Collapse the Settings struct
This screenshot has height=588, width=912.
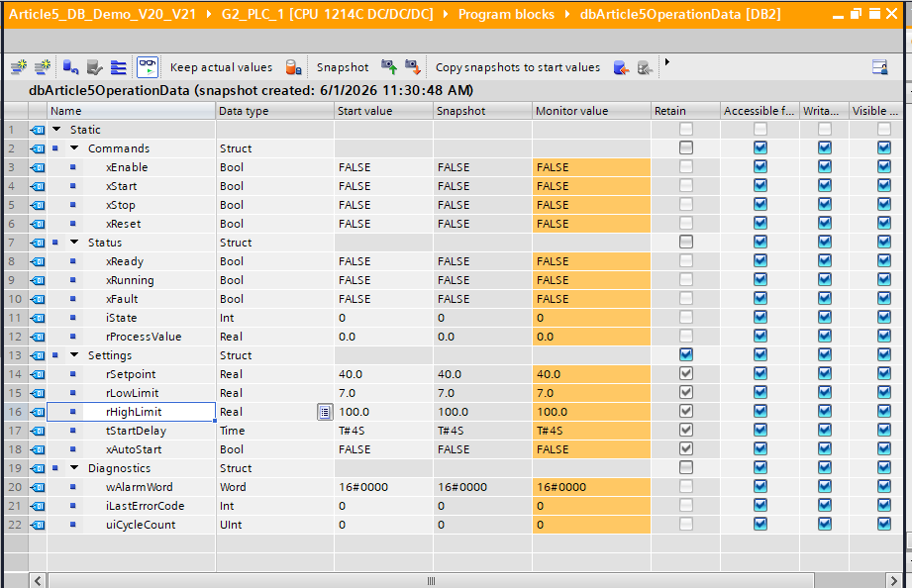tap(74, 354)
